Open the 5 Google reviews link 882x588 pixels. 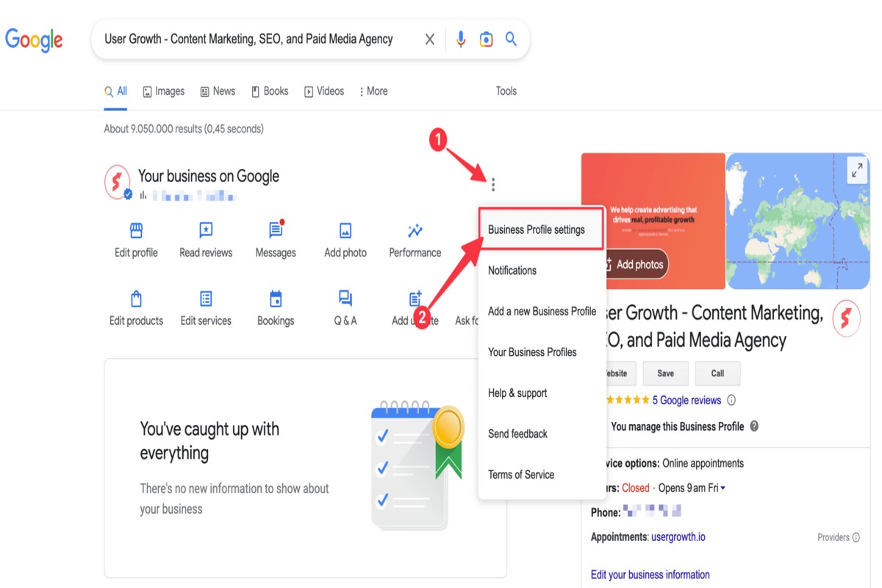point(686,401)
